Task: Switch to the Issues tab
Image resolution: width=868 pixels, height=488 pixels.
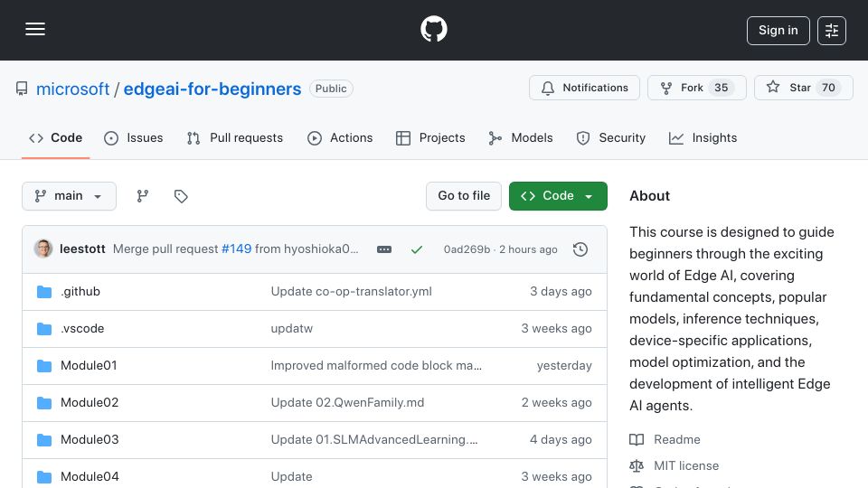Action: tap(134, 137)
